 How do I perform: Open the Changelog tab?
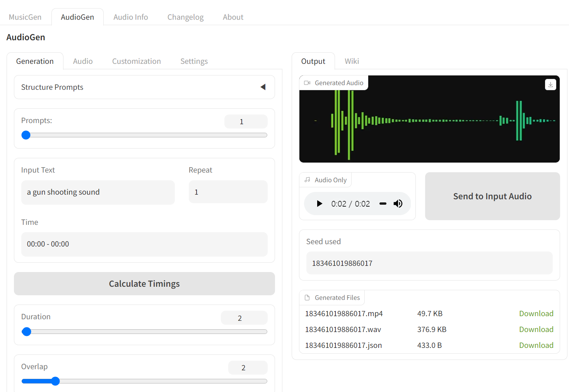click(185, 17)
